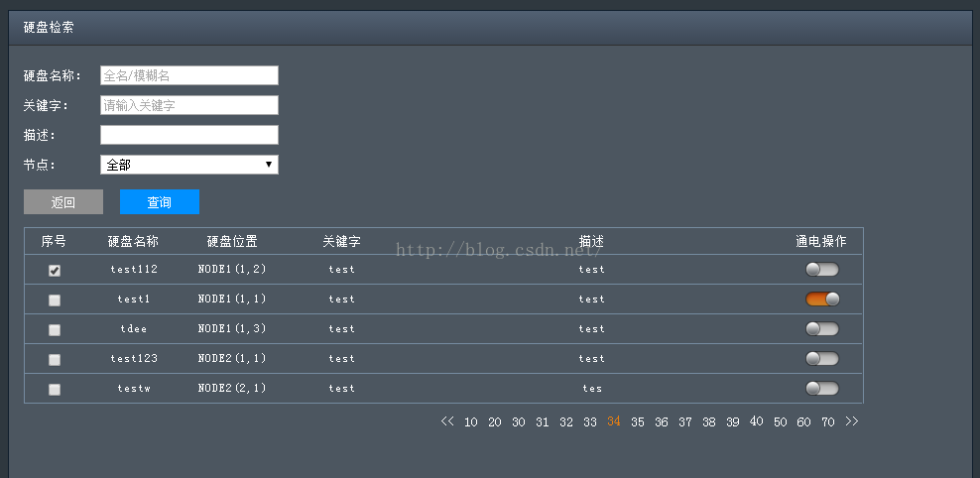Click disk name tdee
The height and width of the screenshot is (478, 980).
tap(134, 328)
